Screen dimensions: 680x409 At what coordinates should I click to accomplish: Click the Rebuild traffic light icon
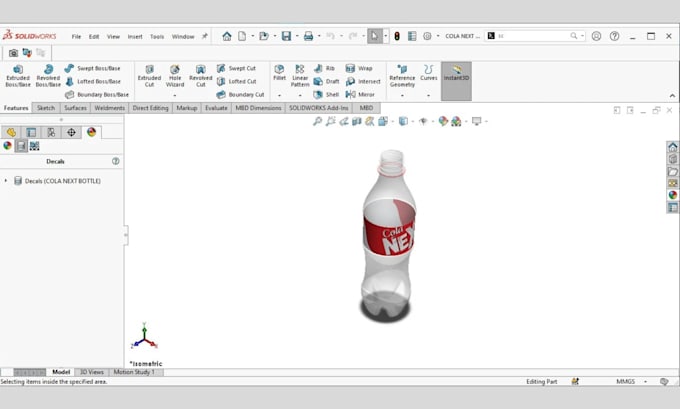[x=397, y=36]
